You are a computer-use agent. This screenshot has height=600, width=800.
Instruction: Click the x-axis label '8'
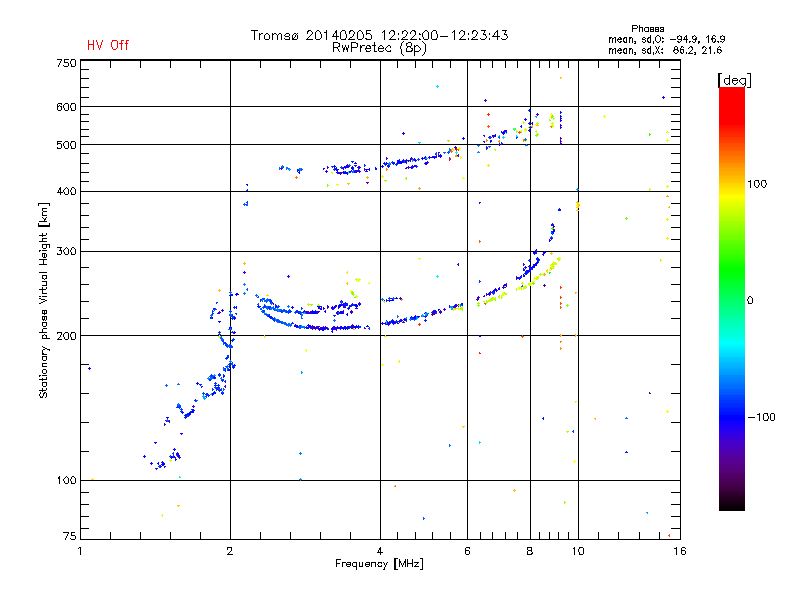click(530, 551)
